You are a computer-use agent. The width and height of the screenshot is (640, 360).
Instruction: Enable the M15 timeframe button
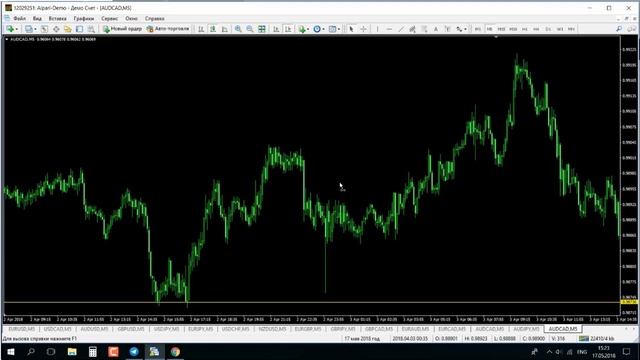point(501,29)
